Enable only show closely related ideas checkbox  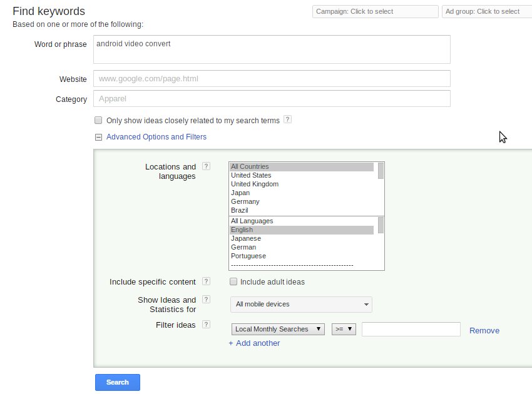pos(98,120)
